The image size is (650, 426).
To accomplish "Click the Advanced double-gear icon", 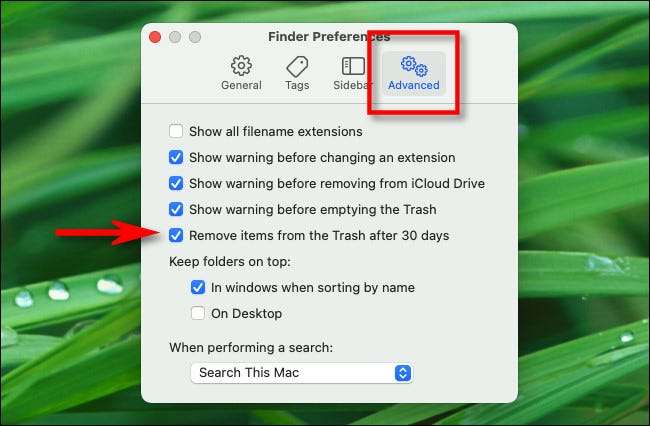I will pyautogui.click(x=414, y=66).
